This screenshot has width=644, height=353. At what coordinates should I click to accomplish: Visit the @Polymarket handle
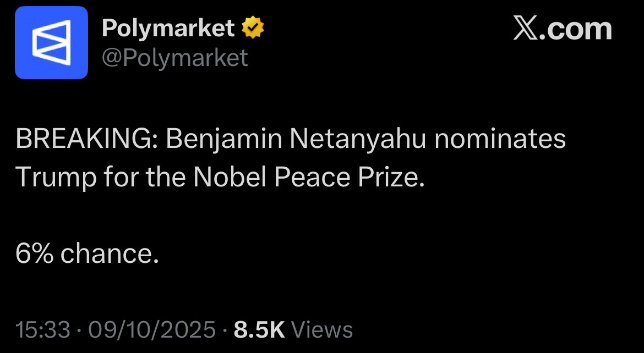175,57
